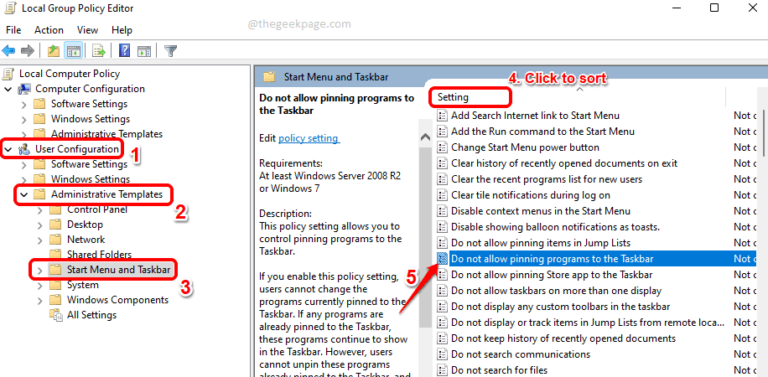Select 'Do not allow pinning programs to the Taskbar'
Screen dimensions: 768x377
[552, 259]
